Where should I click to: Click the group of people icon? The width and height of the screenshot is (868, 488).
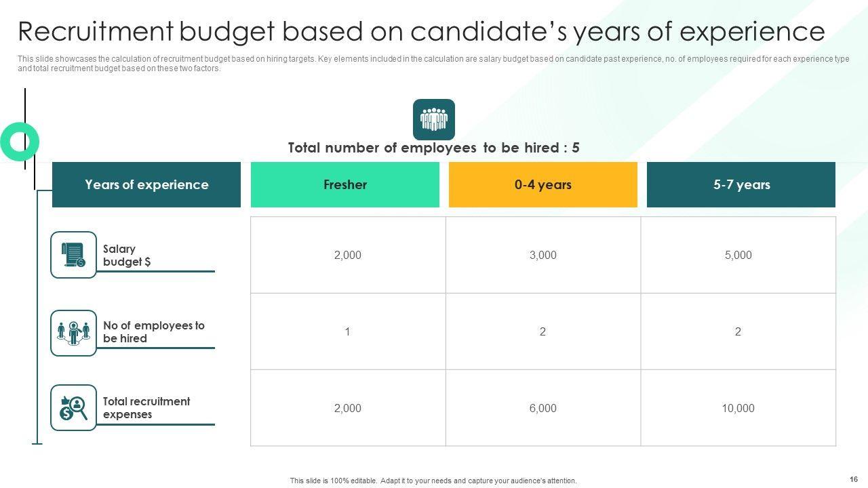(434, 120)
